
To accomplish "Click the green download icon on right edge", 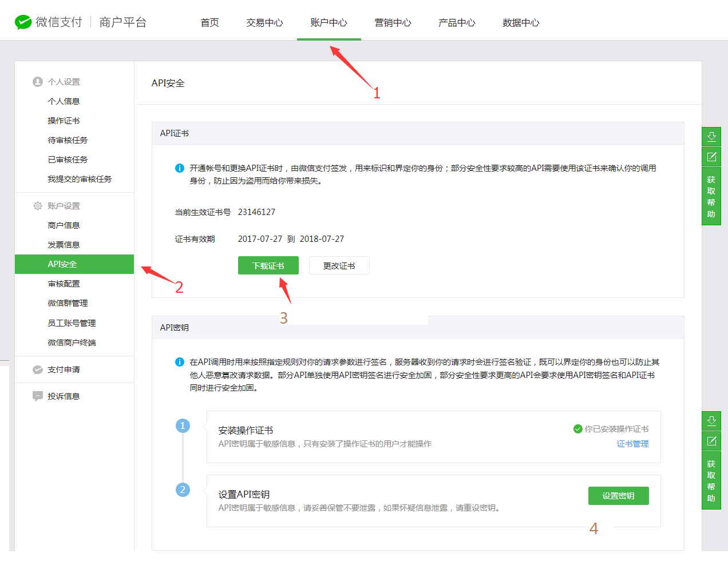I will point(711,137).
